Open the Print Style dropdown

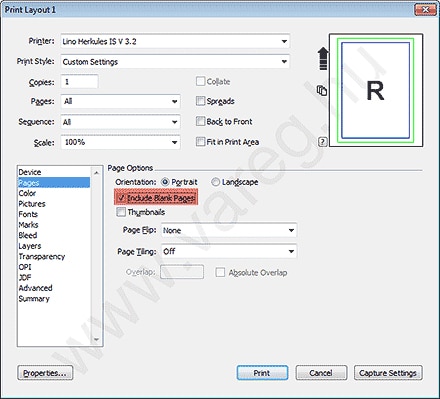coord(175,62)
